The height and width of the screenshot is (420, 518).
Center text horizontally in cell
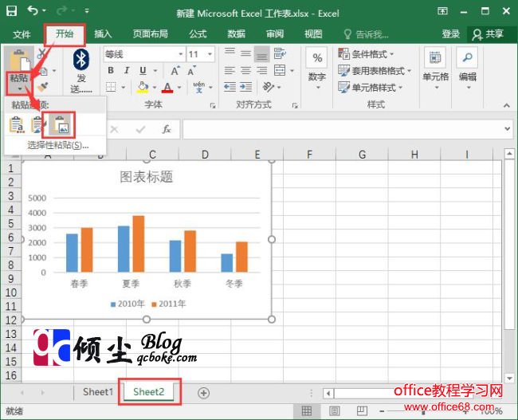[x=245, y=70]
